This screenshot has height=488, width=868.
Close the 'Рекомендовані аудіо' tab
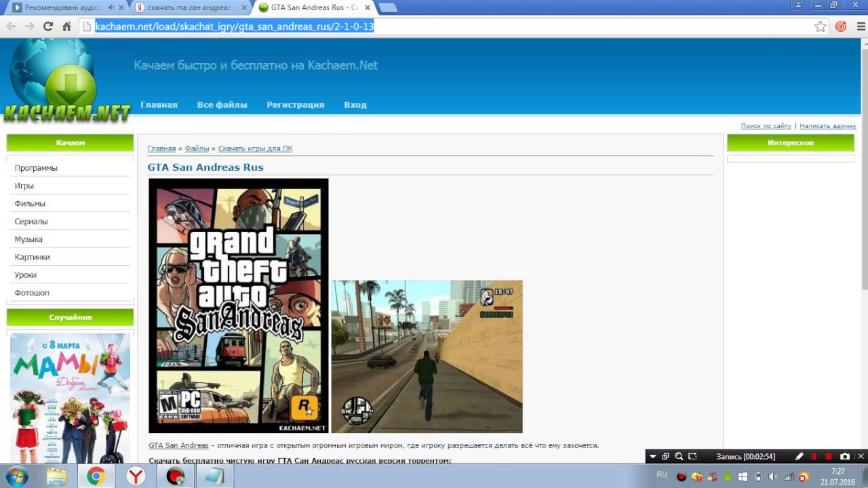[121, 7]
